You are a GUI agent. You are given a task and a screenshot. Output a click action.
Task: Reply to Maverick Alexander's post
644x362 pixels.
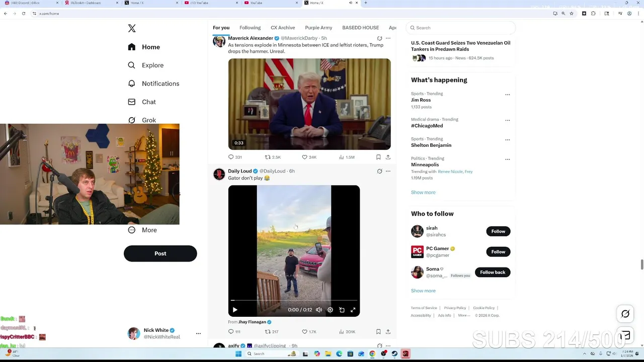(235, 157)
